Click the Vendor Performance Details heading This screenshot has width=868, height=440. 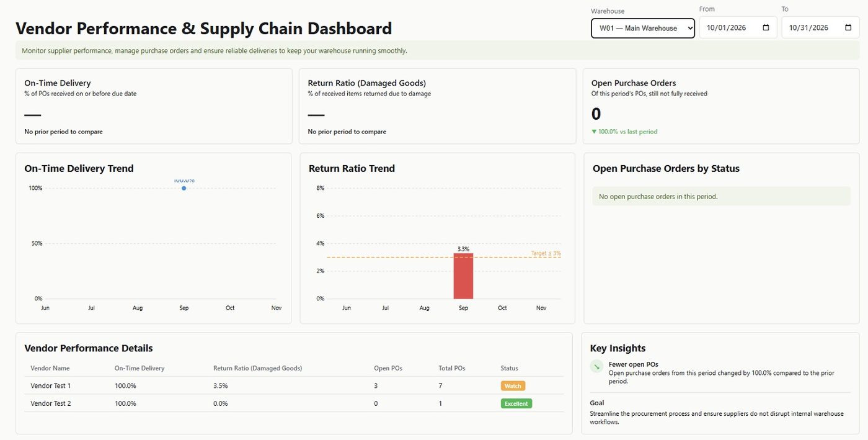[89, 348]
